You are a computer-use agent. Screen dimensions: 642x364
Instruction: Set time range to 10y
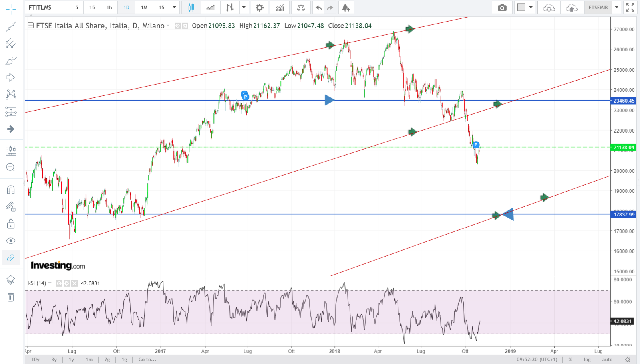[x=36, y=360]
